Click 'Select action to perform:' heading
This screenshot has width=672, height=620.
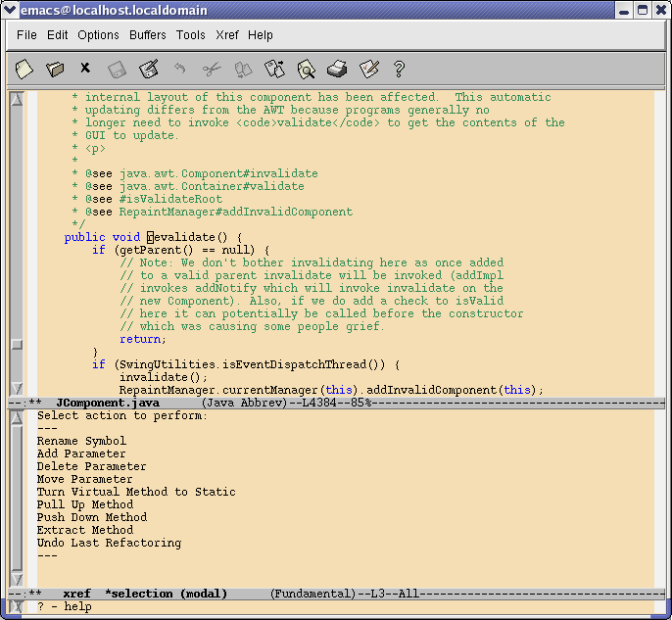122,415
